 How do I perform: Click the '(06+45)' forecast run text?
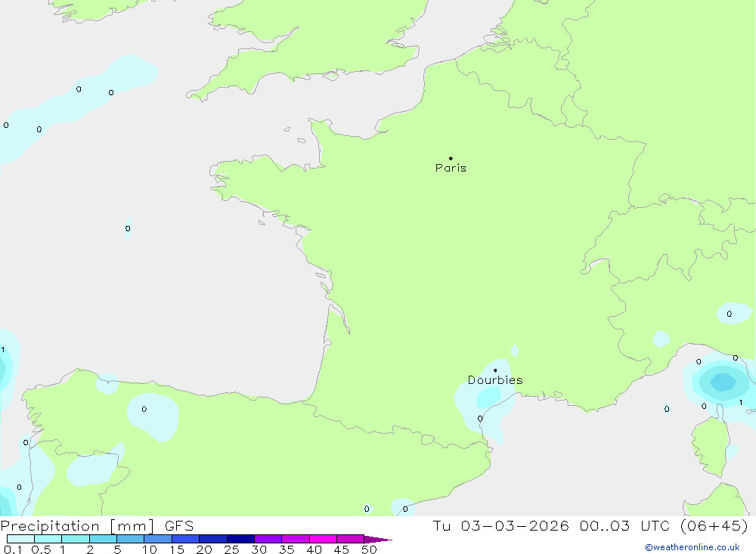714,525
